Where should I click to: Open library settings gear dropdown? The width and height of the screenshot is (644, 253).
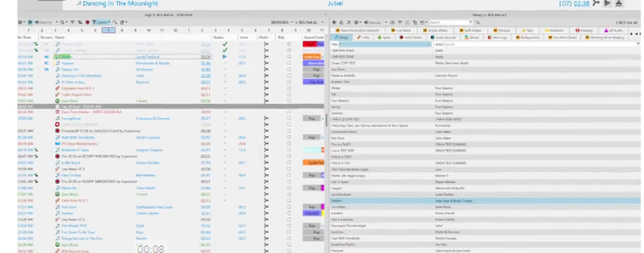pyautogui.click(x=357, y=22)
